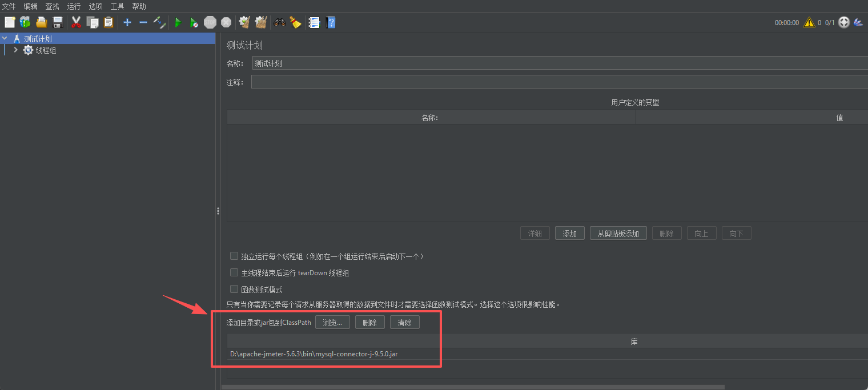Enable 独立运行每个线程组 checkbox
This screenshot has height=390, width=868.
pyautogui.click(x=234, y=256)
